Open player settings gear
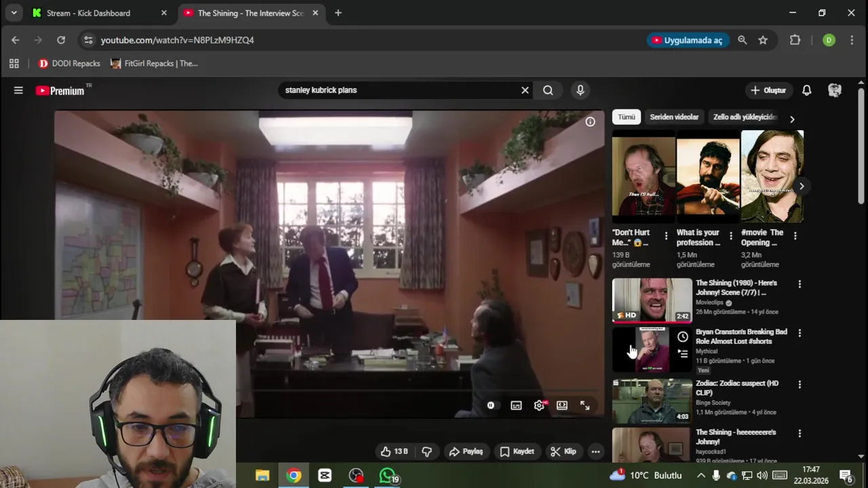This screenshot has height=488, width=868. tap(539, 405)
